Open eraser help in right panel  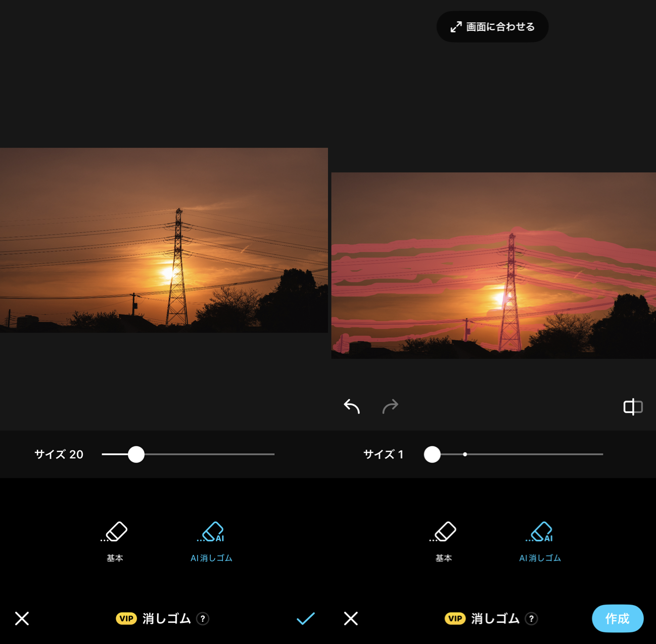(x=531, y=619)
